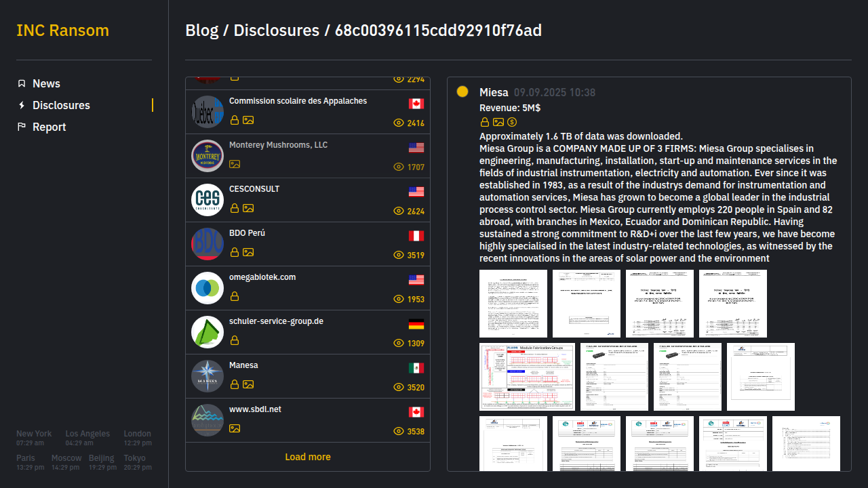
Task: Click views eye icon showing 1707
Action: pos(399,167)
